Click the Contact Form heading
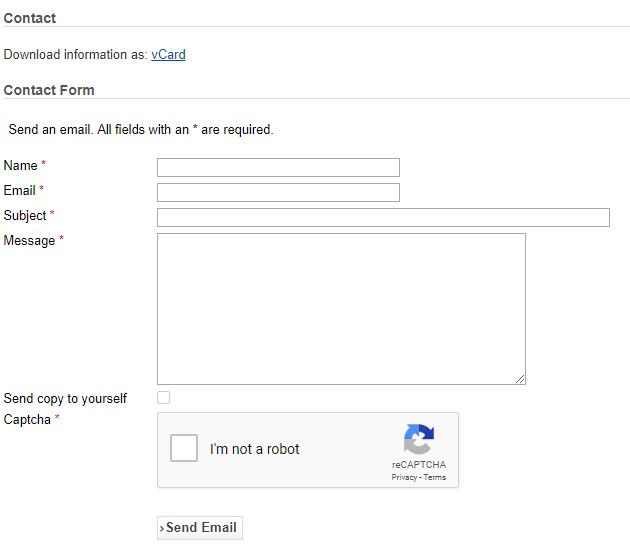The height and width of the screenshot is (558, 630). 49,90
